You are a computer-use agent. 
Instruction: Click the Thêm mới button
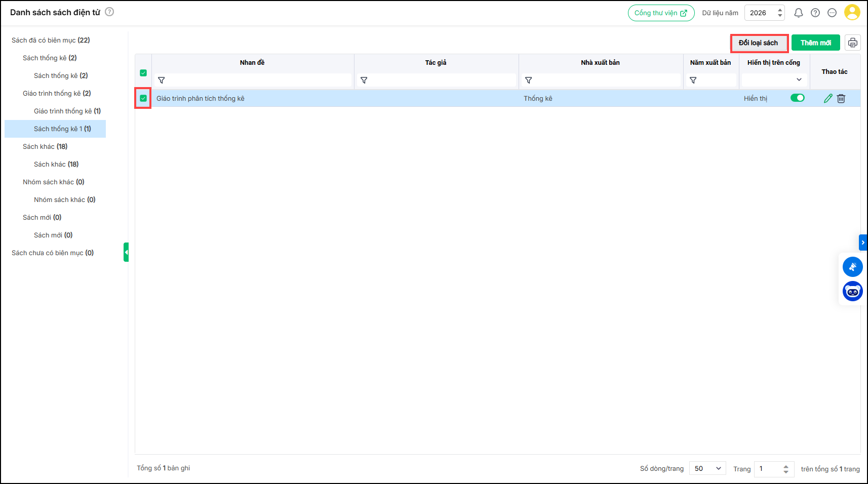(x=815, y=43)
